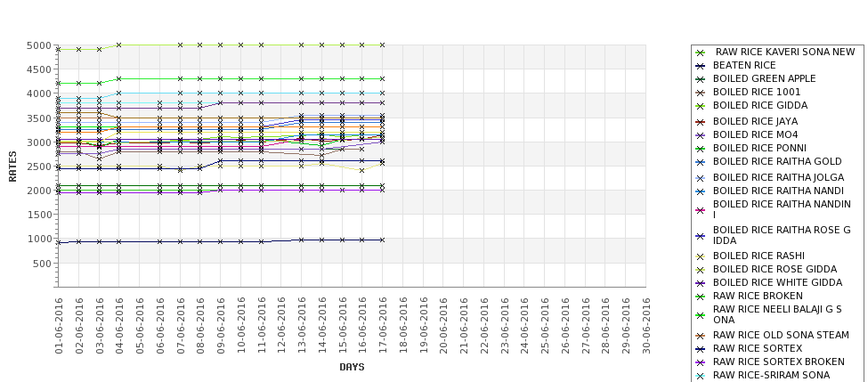Click the 17-06-2016 date label
The image size is (868, 382).
[x=383, y=326]
